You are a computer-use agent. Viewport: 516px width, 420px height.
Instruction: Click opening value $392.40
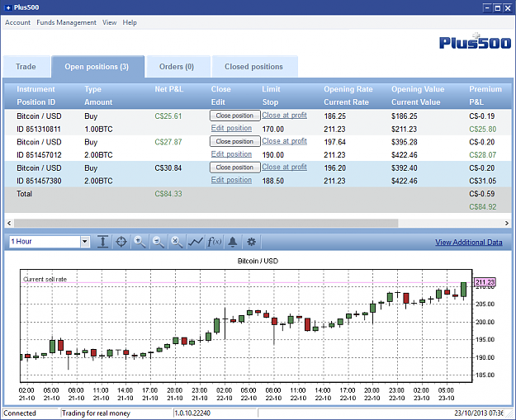tap(404, 168)
